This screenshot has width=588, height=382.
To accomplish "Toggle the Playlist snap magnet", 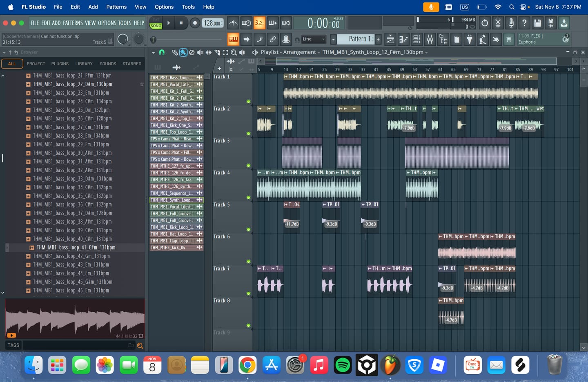I will pos(162,52).
